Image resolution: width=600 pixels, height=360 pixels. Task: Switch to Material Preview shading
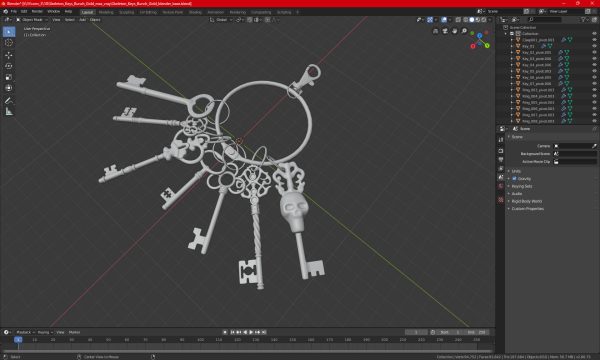coord(478,20)
